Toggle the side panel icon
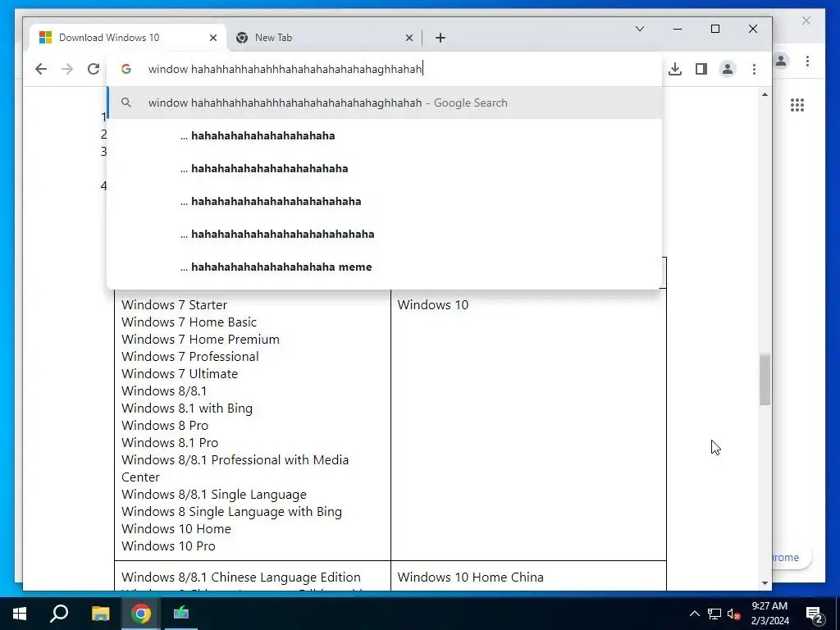The height and width of the screenshot is (630, 840). pyautogui.click(x=701, y=69)
